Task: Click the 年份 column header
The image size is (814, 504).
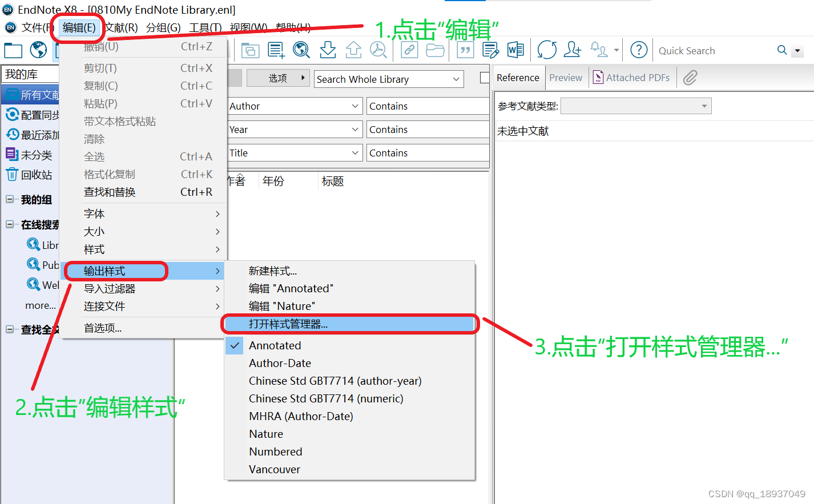Action: pyautogui.click(x=273, y=182)
